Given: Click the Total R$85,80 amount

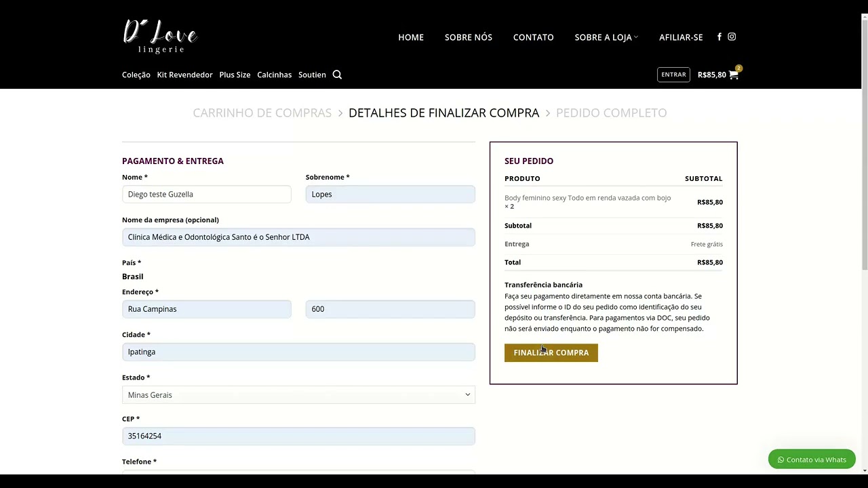Looking at the screenshot, I should tap(710, 262).
